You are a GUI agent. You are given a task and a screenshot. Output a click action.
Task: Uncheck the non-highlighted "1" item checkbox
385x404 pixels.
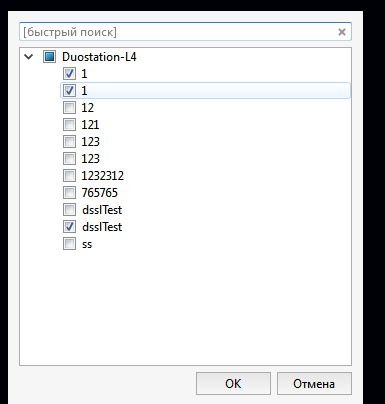[69, 74]
